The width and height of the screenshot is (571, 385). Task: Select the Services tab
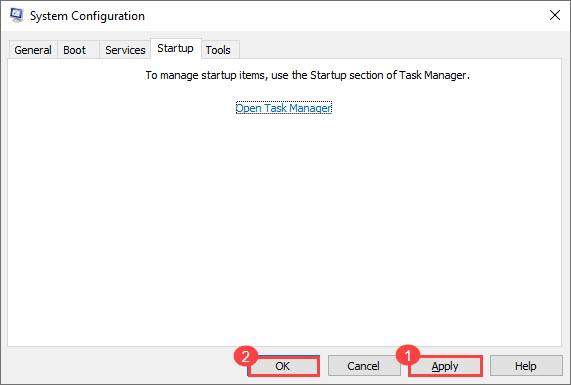click(125, 50)
